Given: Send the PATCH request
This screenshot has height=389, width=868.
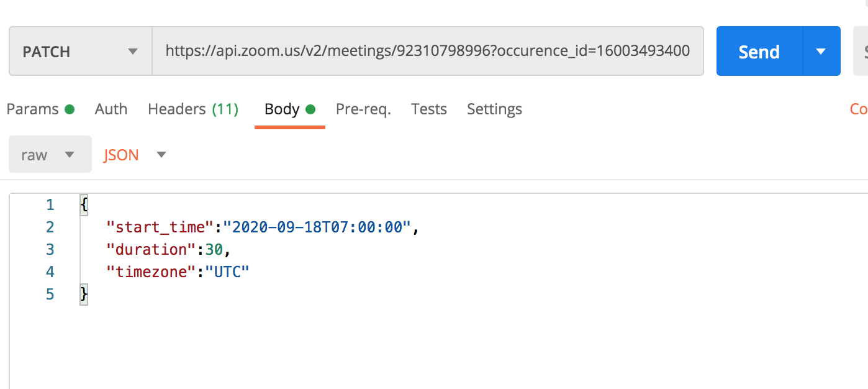Looking at the screenshot, I should click(759, 52).
